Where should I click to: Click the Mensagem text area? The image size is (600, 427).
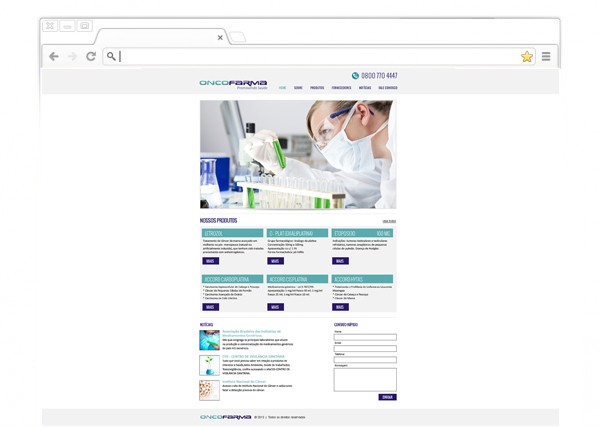tap(365, 380)
